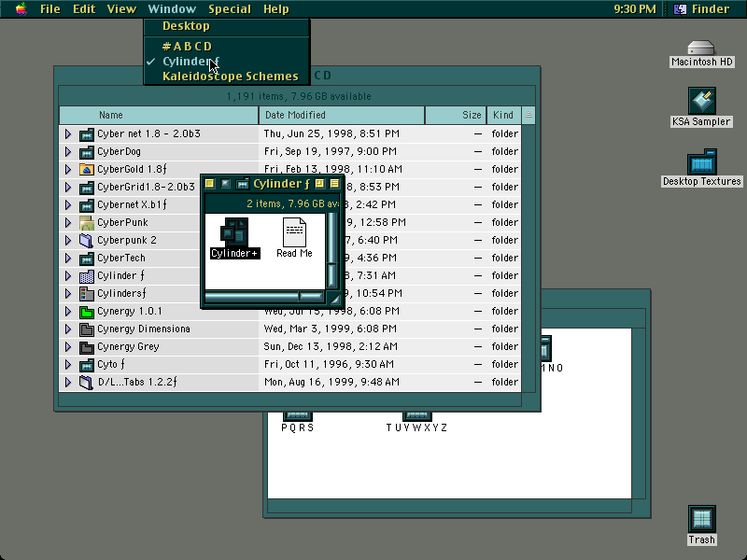Click the date "Fri, Sep 19, 1997, 9:00 PM"
The width and height of the screenshot is (747, 560).
click(x=331, y=152)
